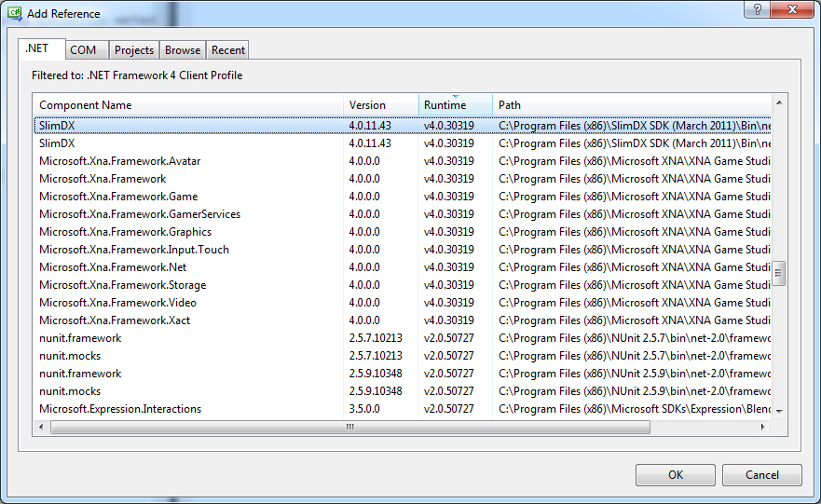The width and height of the screenshot is (821, 504).
Task: Select Microsoft.Xna.Framework.Graphics
Action: pyautogui.click(x=403, y=232)
